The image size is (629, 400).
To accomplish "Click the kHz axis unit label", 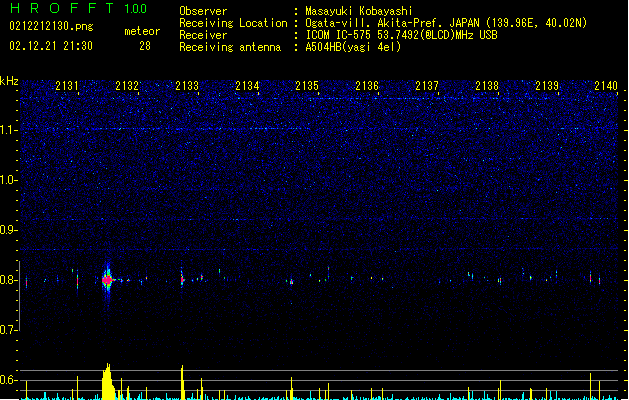I will coord(9,81).
